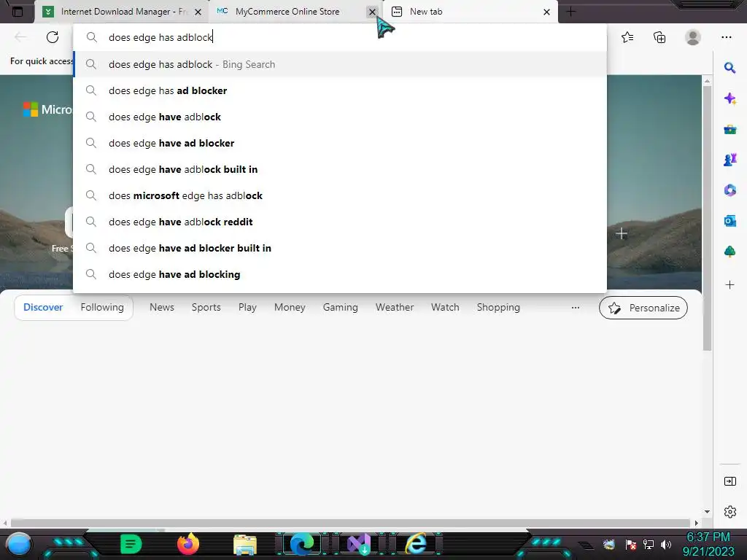Viewport: 747px width, 560px height.
Task: Choose suggestion 'does edge have adblock reddit'
Action: coord(340,222)
